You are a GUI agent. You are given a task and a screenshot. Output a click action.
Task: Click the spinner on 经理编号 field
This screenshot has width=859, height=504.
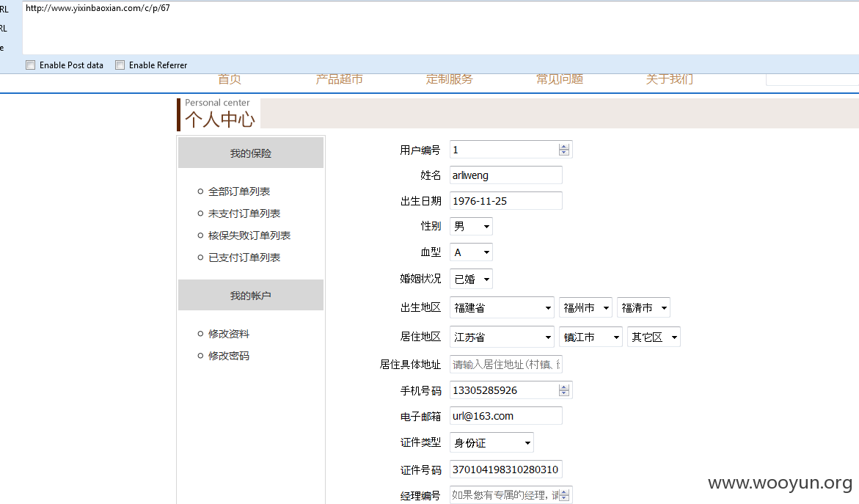click(x=563, y=495)
